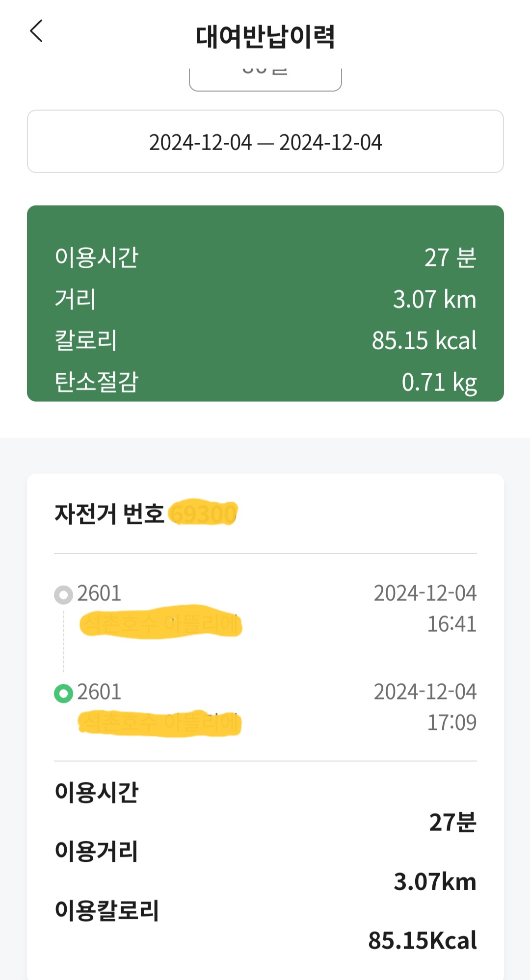The height and width of the screenshot is (980, 530).
Task: Click the 이용시간 label in the green summary
Action: pos(97,258)
